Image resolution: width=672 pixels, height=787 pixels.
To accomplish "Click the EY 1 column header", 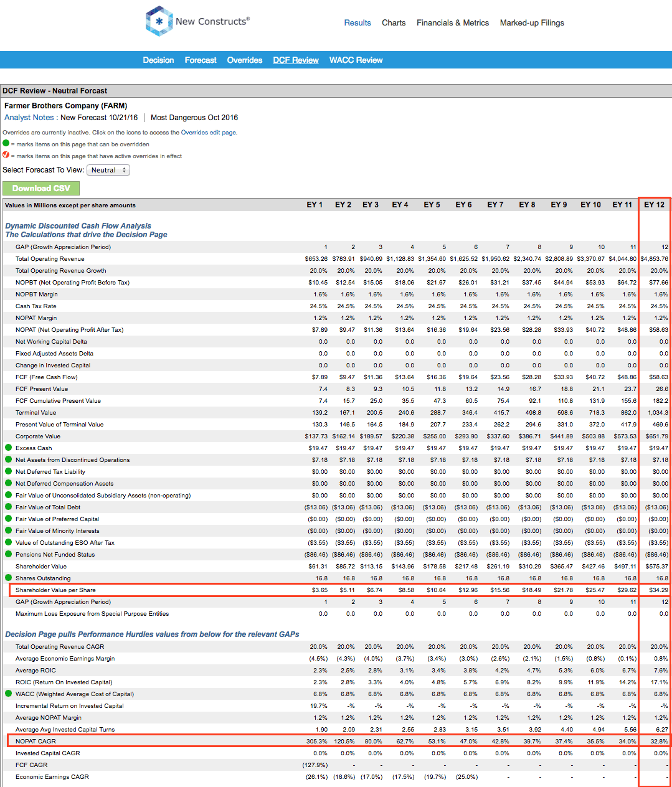I will (x=315, y=205).
